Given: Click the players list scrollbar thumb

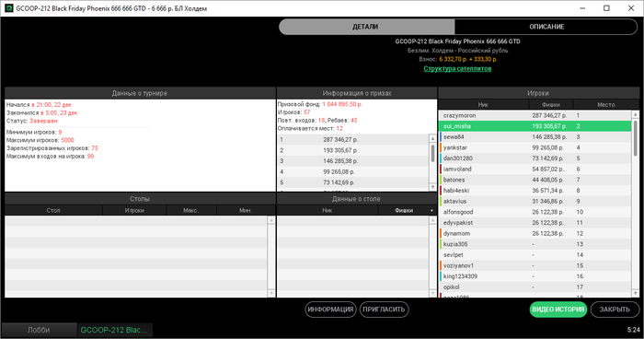Looking at the screenshot, I should 636,138.
